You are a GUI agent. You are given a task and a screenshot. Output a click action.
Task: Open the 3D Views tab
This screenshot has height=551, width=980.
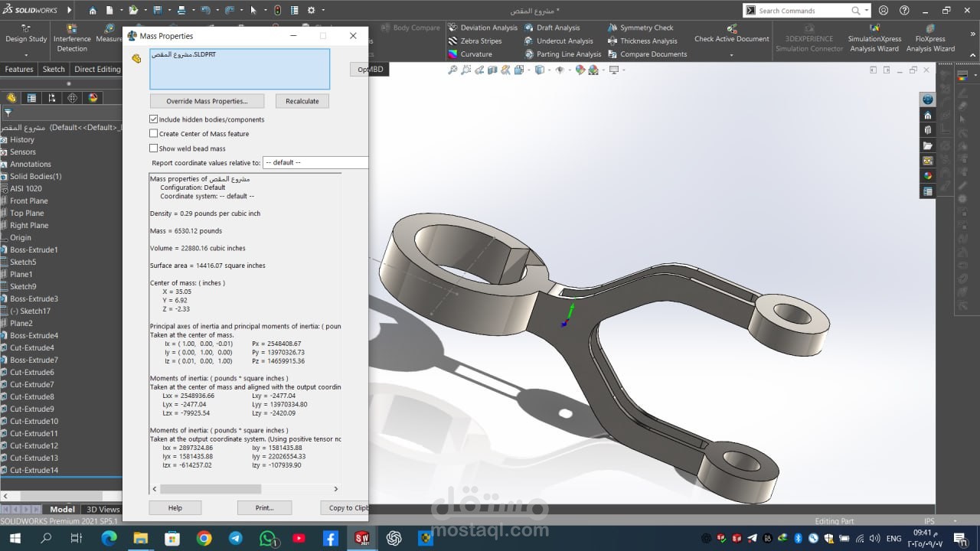103,510
